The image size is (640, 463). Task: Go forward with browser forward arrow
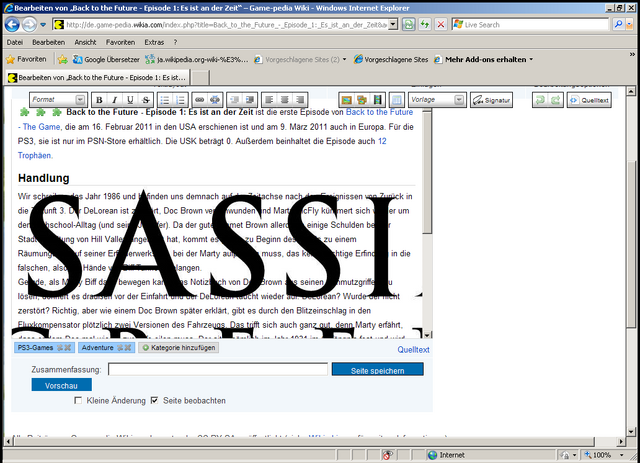point(29,25)
